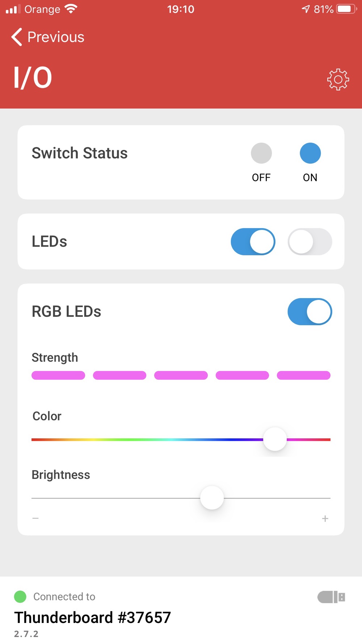
Task: Select the ON switch status indicator
Action: pos(310,153)
